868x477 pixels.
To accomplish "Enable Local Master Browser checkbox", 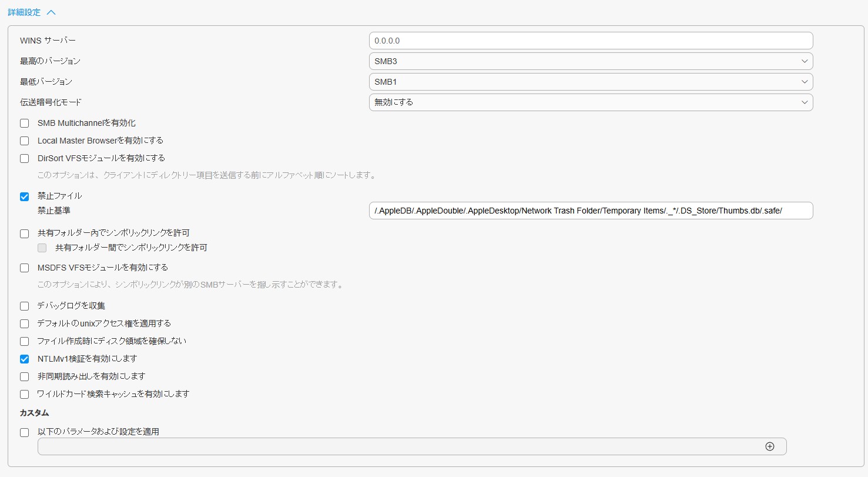I will click(25, 141).
